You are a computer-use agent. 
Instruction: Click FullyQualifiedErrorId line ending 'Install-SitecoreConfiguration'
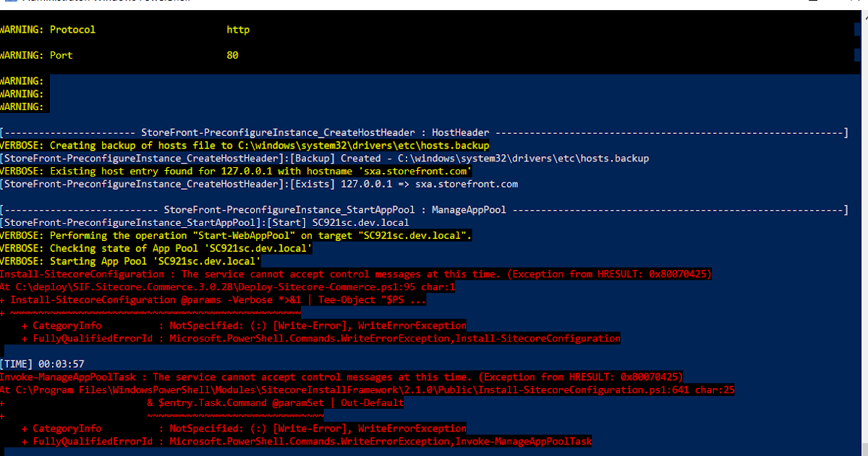pyautogui.click(x=321, y=339)
